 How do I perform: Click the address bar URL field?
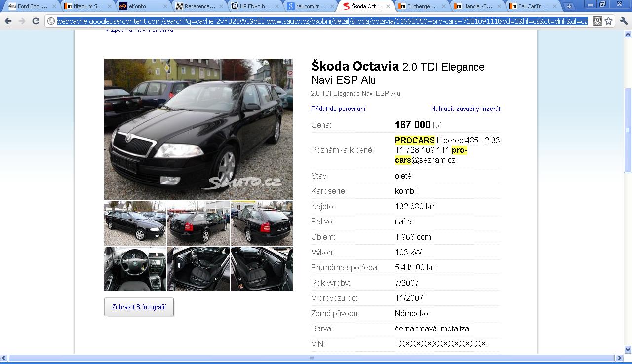point(321,21)
